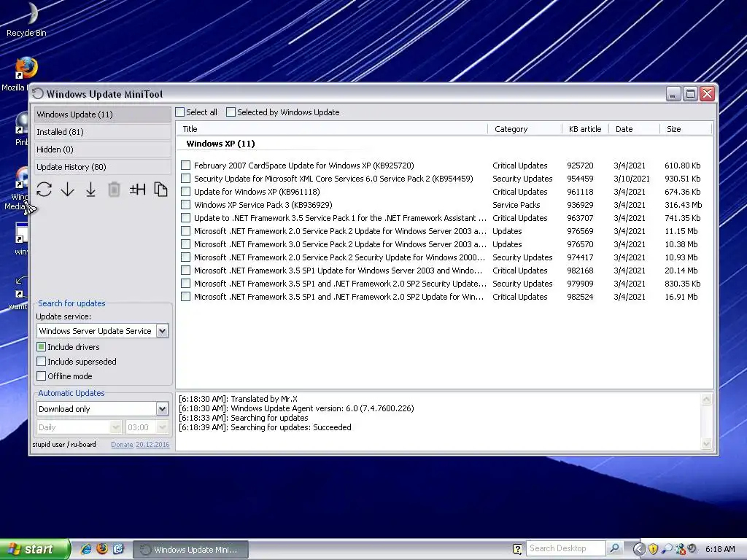
Task: Sort by the Date column header
Action: (634, 129)
